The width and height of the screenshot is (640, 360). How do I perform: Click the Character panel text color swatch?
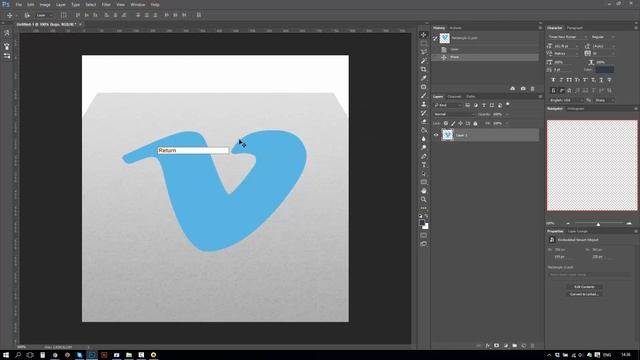[x=604, y=70]
